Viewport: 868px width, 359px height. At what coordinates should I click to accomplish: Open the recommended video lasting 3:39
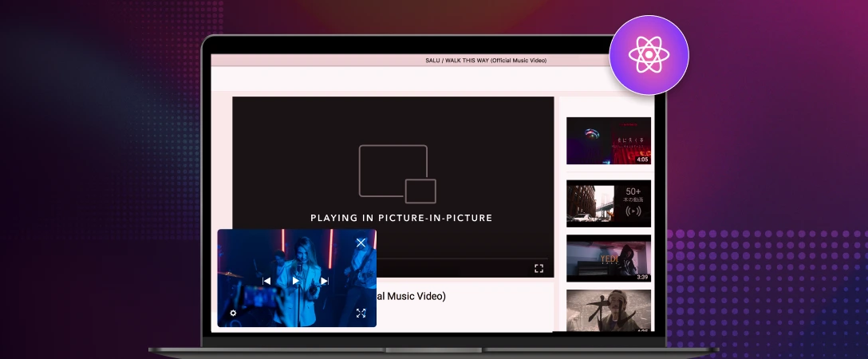pyautogui.click(x=609, y=258)
